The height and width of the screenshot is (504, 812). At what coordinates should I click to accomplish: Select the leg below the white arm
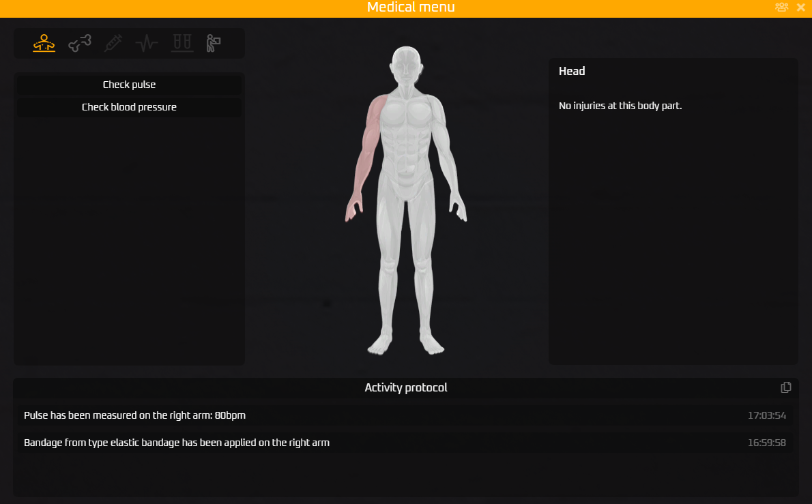[424, 273]
